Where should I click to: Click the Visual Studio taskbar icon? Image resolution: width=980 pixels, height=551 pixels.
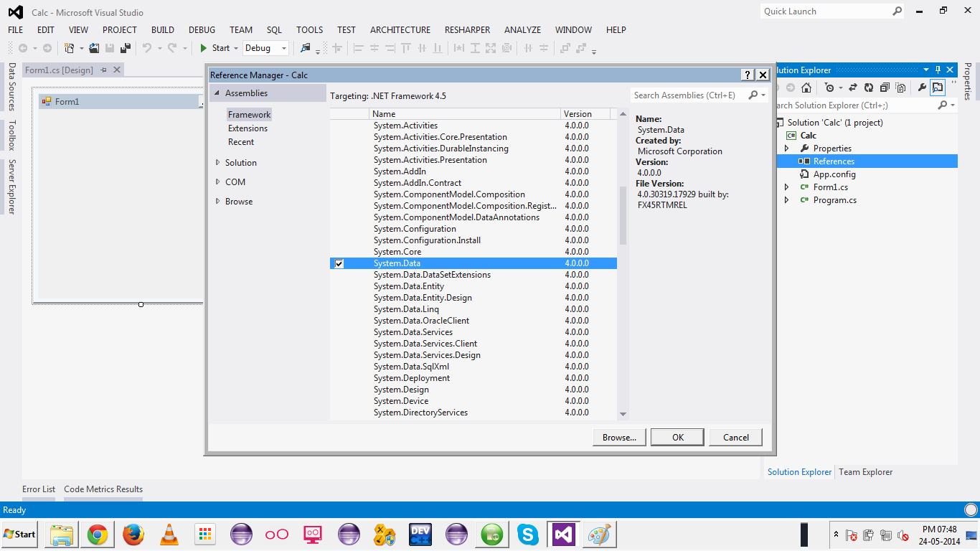564,534
